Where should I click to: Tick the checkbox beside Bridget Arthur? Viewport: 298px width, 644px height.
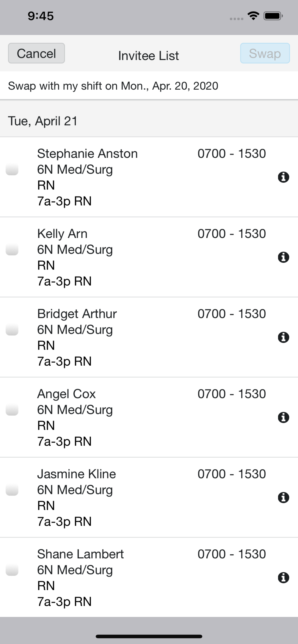(12, 329)
